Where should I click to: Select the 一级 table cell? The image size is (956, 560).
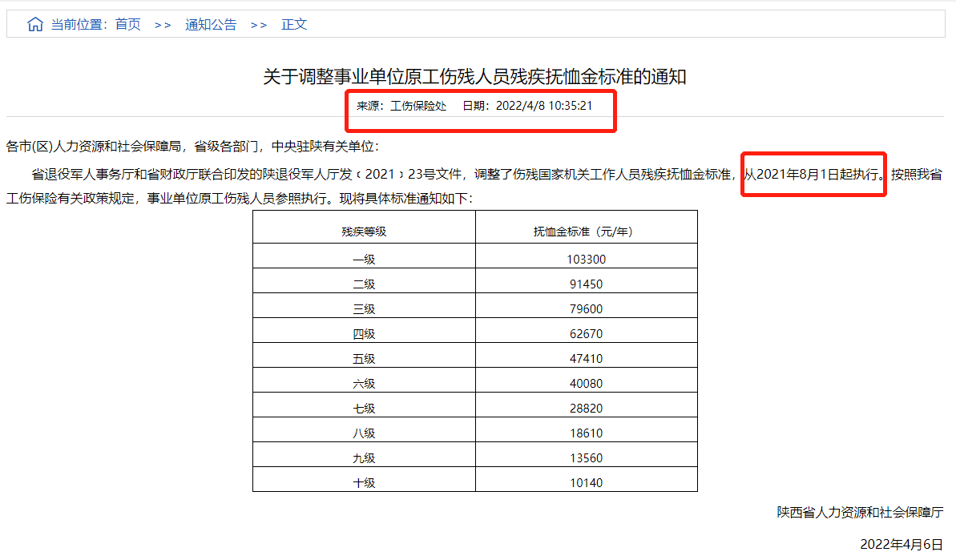pyautogui.click(x=364, y=256)
